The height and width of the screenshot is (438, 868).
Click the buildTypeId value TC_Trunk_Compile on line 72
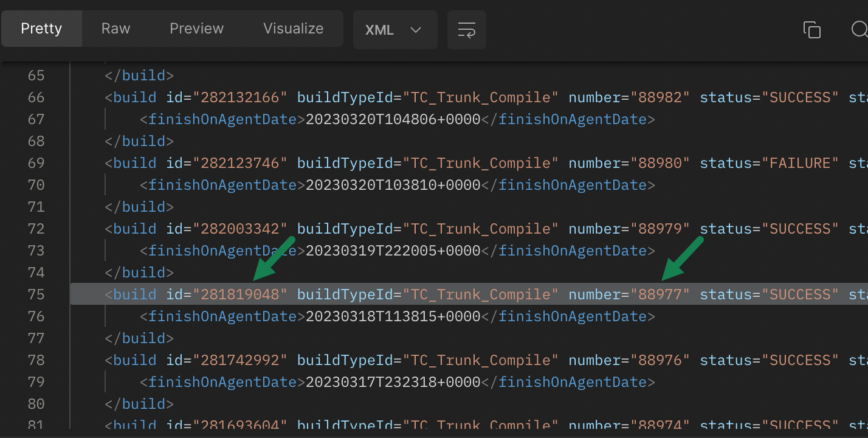(x=481, y=228)
